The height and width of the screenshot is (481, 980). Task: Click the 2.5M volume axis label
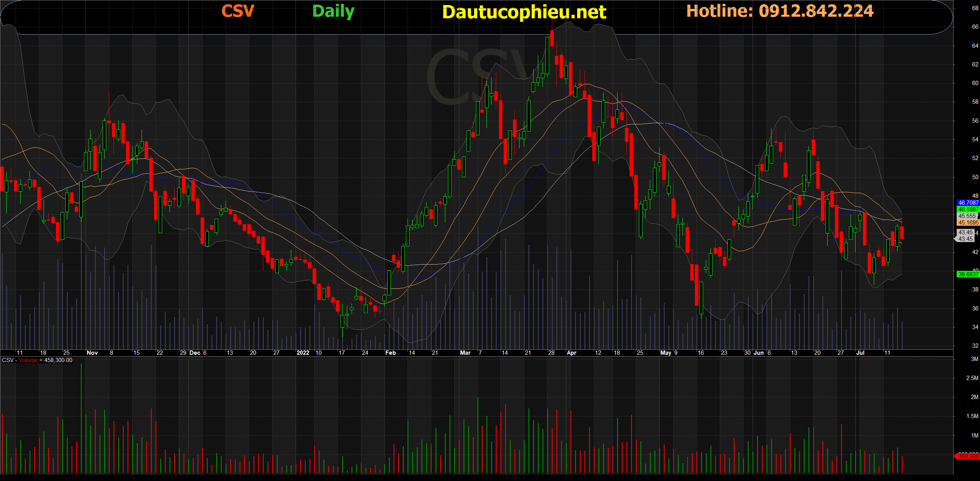click(972, 378)
